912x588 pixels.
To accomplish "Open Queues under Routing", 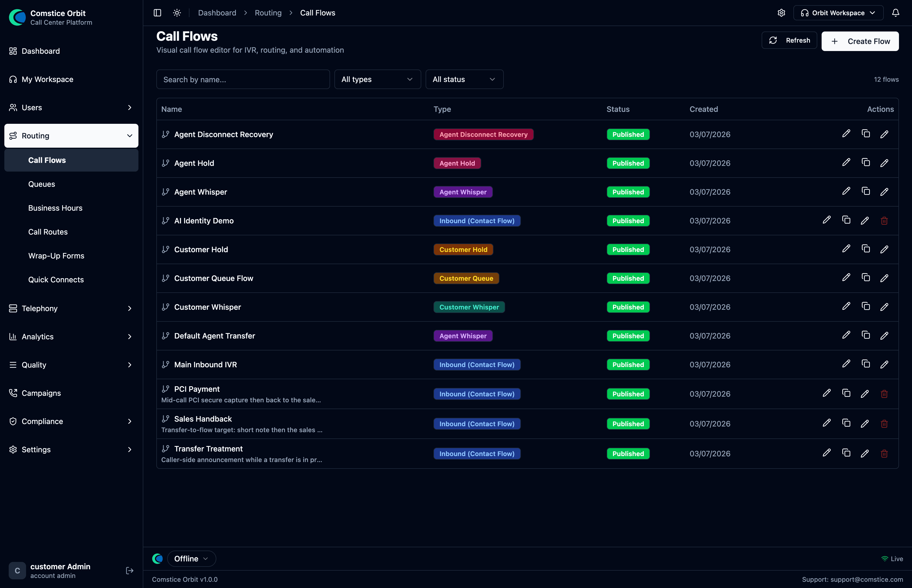I will 71,184.
